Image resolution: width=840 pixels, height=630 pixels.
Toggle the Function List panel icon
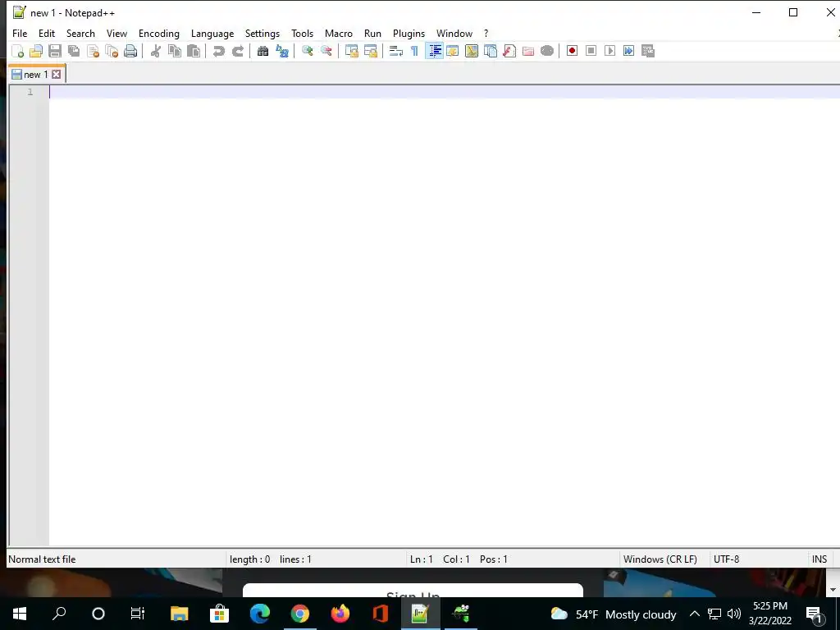509,51
